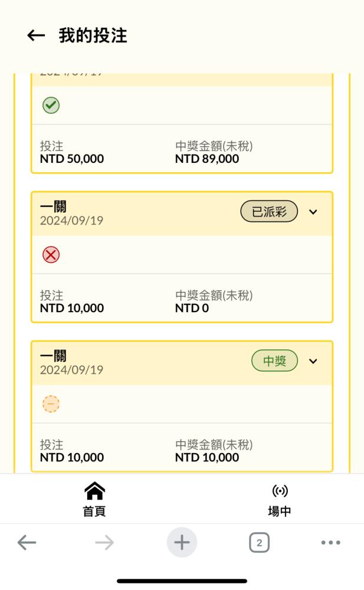Tap the red X lost result icon

click(x=51, y=255)
